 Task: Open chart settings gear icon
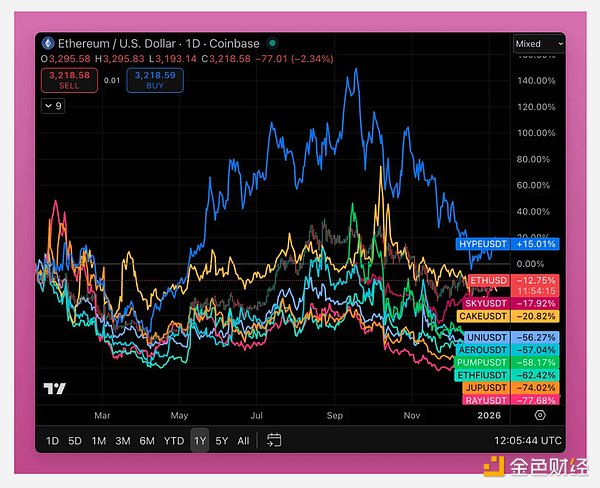click(x=540, y=414)
